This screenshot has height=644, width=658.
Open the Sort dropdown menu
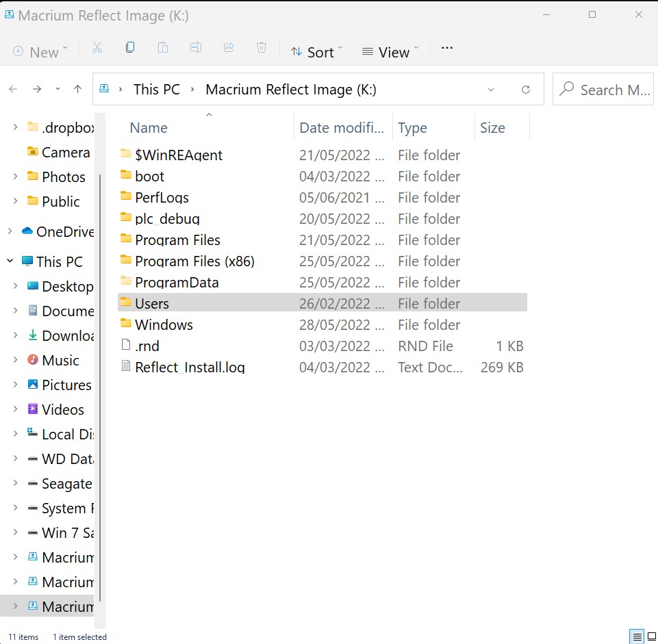click(x=316, y=52)
